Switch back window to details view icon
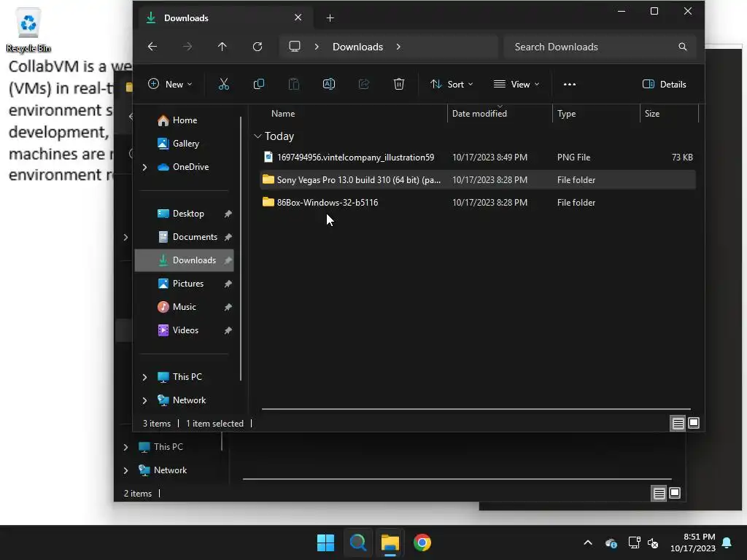The width and height of the screenshot is (747, 560). [x=659, y=494]
